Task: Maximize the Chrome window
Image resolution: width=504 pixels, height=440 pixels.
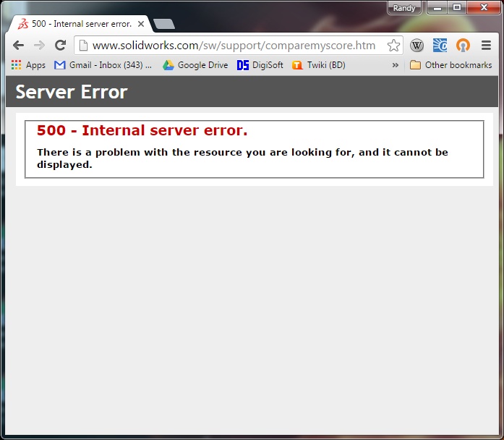Action: [457, 8]
